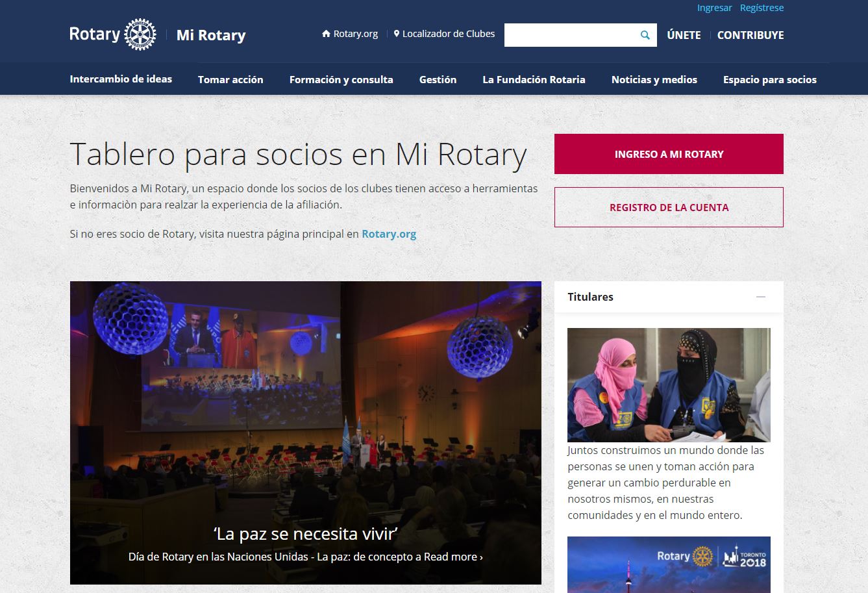
Task: Click the magnifying glass search icon
Action: [645, 35]
